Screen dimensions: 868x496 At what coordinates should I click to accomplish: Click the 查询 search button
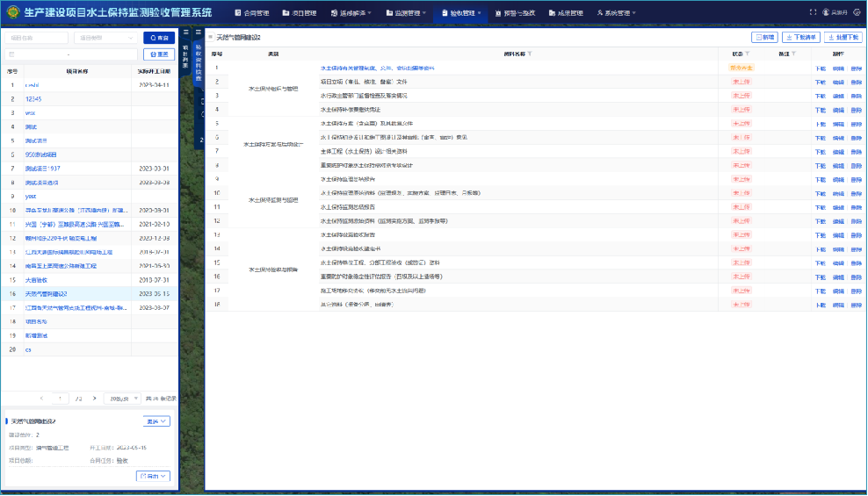[159, 39]
